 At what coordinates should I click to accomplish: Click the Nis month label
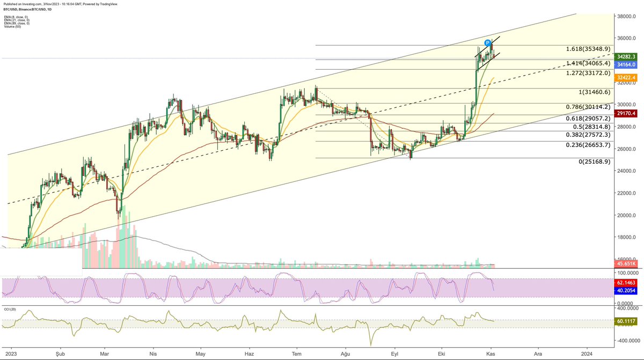pos(153,354)
